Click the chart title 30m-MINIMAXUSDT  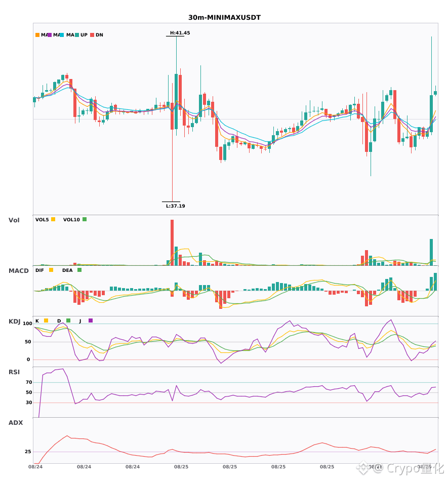(x=224, y=18)
